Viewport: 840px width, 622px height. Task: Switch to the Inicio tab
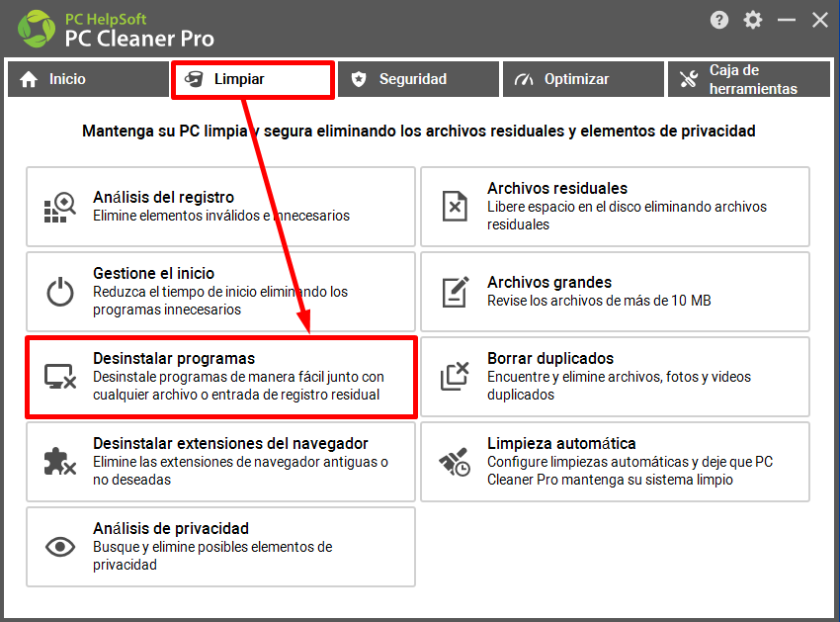pyautogui.click(x=88, y=79)
